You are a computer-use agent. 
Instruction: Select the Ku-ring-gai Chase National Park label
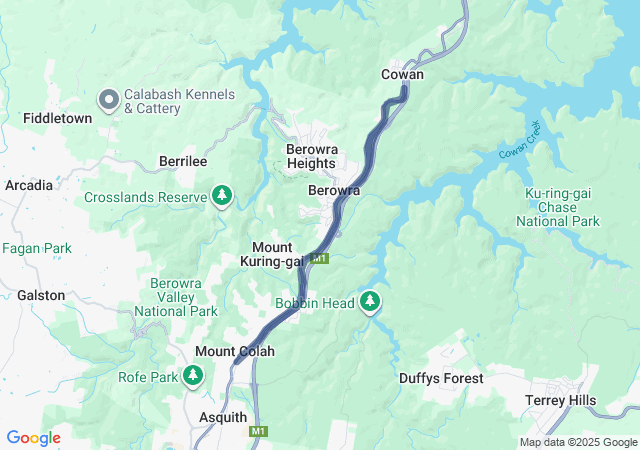558,207
